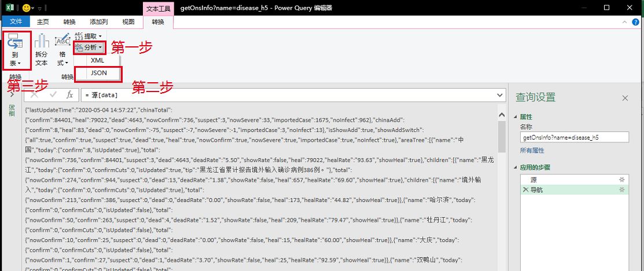The width and height of the screenshot is (644, 271).
Task: Expand the 格式 dropdown arrow
Action: pyautogui.click(x=67, y=63)
